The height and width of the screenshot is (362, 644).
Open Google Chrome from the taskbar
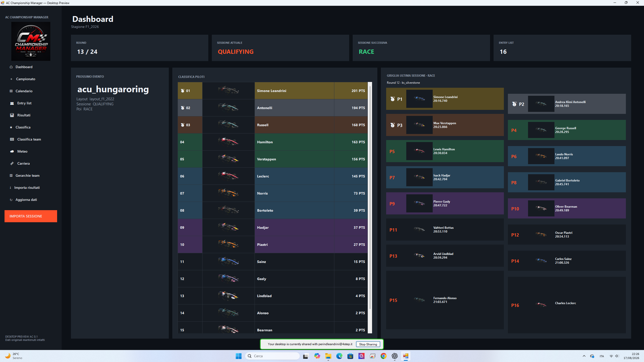click(x=383, y=356)
